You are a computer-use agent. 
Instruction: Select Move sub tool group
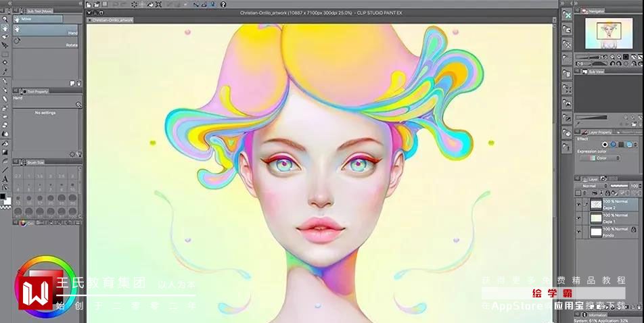[38, 19]
